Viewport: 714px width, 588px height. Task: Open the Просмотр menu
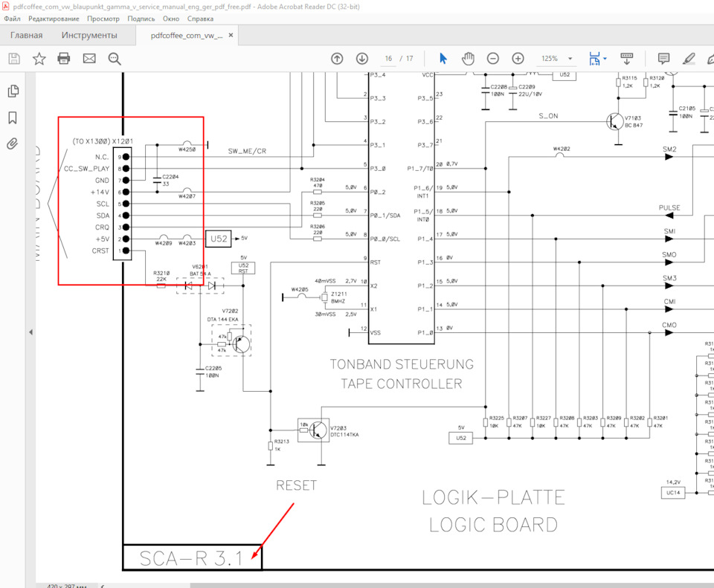tap(103, 19)
